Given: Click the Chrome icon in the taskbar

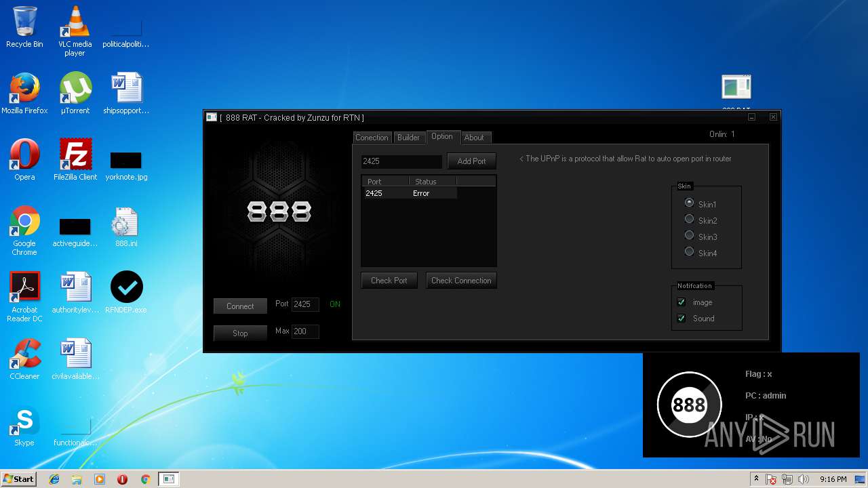Looking at the screenshot, I should [145, 479].
